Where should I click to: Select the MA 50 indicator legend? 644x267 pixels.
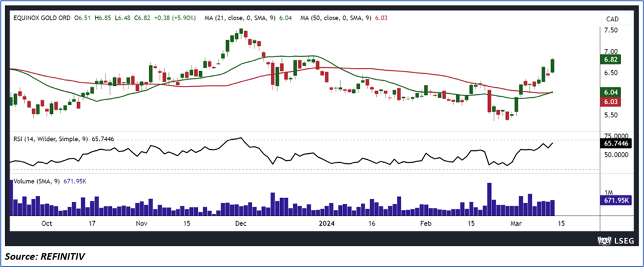pos(343,18)
